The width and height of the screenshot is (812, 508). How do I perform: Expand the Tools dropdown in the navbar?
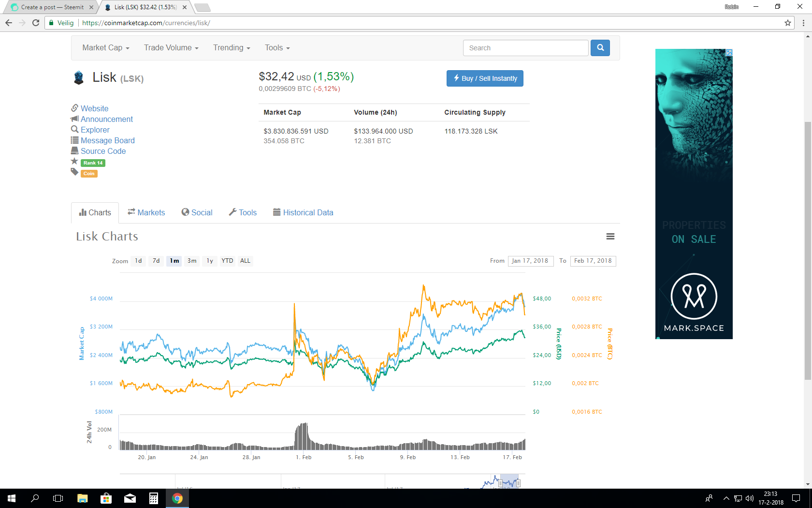(x=277, y=48)
